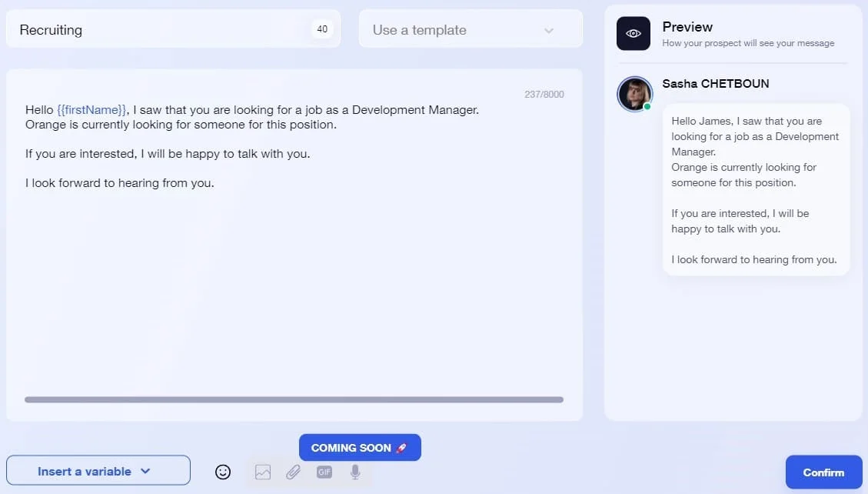Click the 'Preview' heading text
The width and height of the screenshot is (868, 494).
click(x=687, y=27)
